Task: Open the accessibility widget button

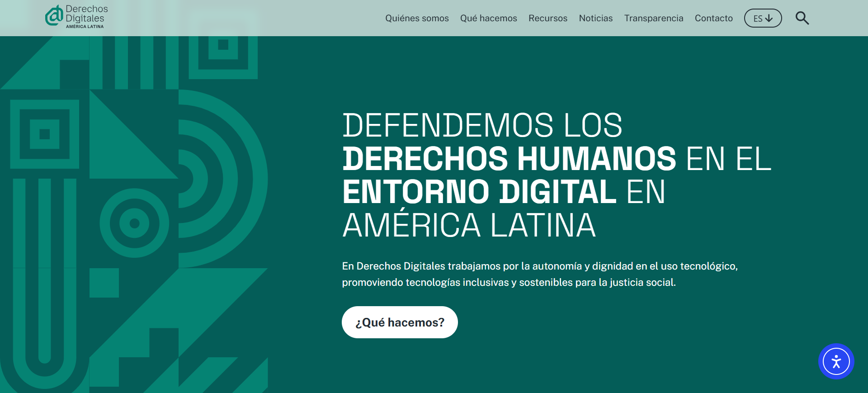Action: pyautogui.click(x=836, y=361)
